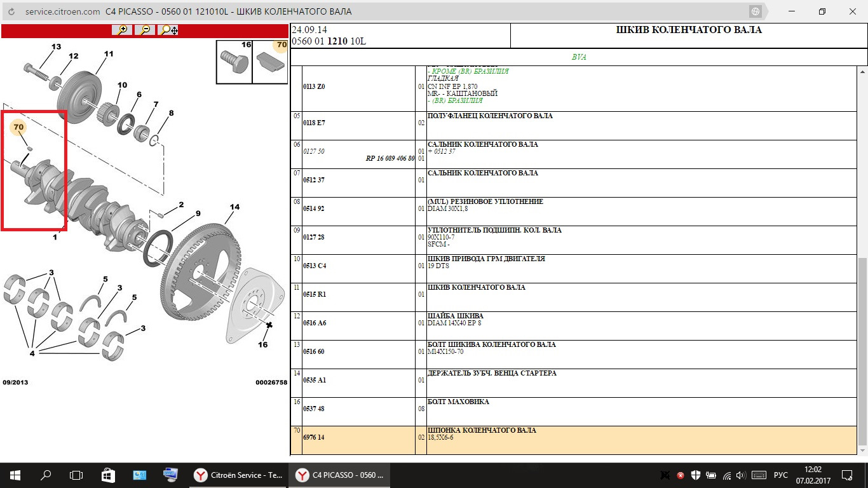Click the ПОЛУФЛАНЕЦ КОЛЕНЧАТОГО ВАЛА description
Image resolution: width=868 pixels, height=488 pixels.
point(490,116)
